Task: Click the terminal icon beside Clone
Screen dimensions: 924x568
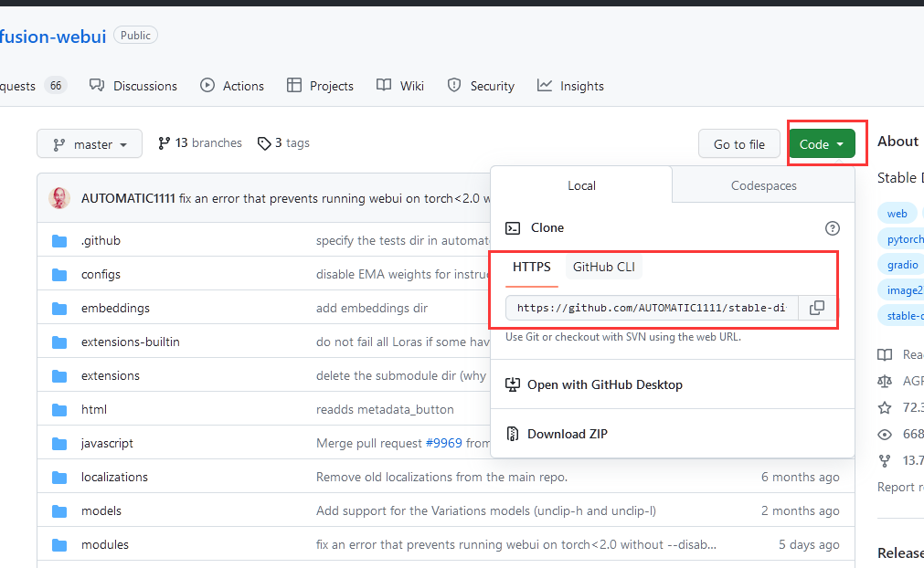Action: [x=513, y=227]
